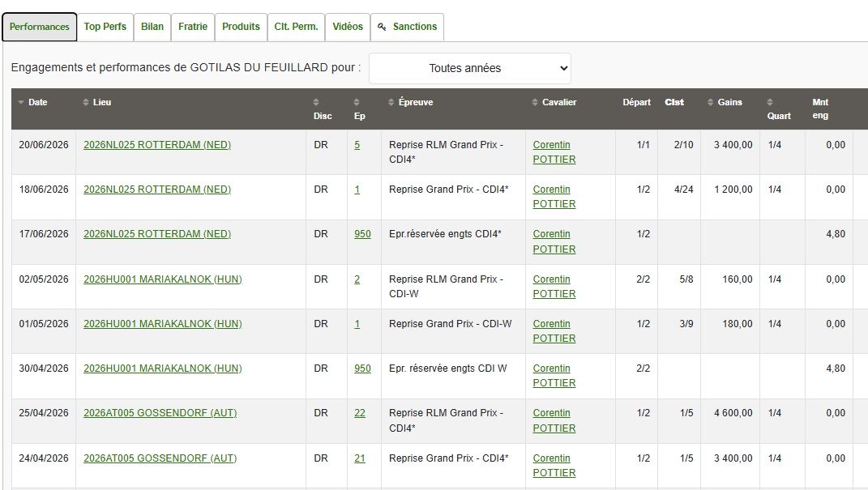The width and height of the screenshot is (868, 490).
Task: Open Mariakalnok link dated 01/05/2026
Action: tap(163, 323)
